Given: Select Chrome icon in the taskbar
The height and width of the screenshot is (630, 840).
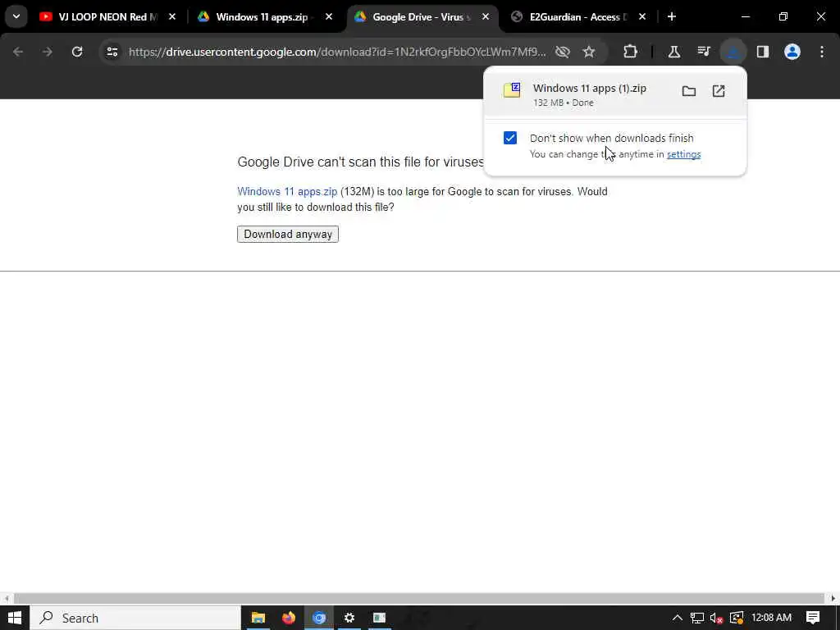Looking at the screenshot, I should click(319, 618).
